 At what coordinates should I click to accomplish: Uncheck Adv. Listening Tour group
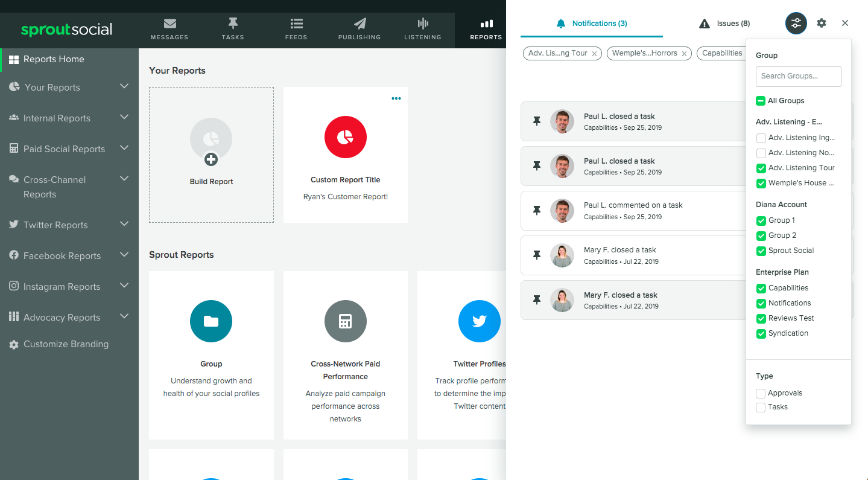pyautogui.click(x=761, y=168)
